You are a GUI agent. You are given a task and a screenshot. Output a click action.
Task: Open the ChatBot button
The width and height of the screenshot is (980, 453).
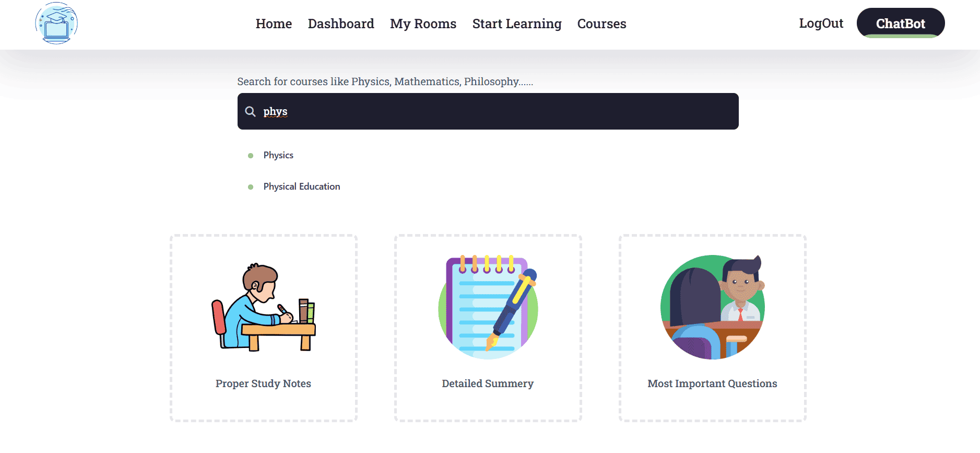click(x=901, y=23)
